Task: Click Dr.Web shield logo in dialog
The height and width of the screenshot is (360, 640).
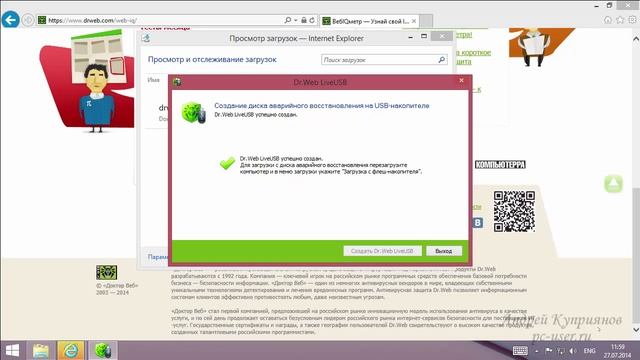Action: 193,112
